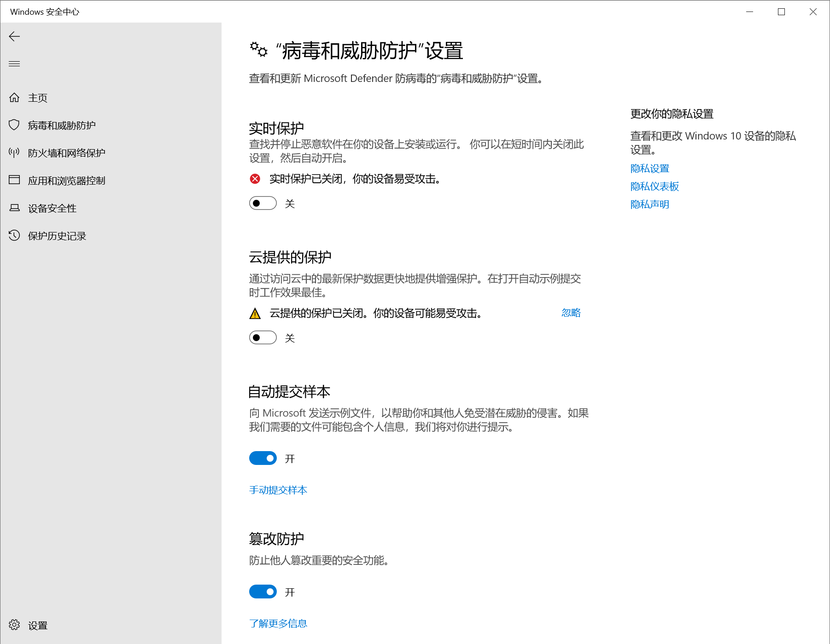Expand the hamburger navigation menu
Viewport: 830px width, 644px height.
pos(14,64)
